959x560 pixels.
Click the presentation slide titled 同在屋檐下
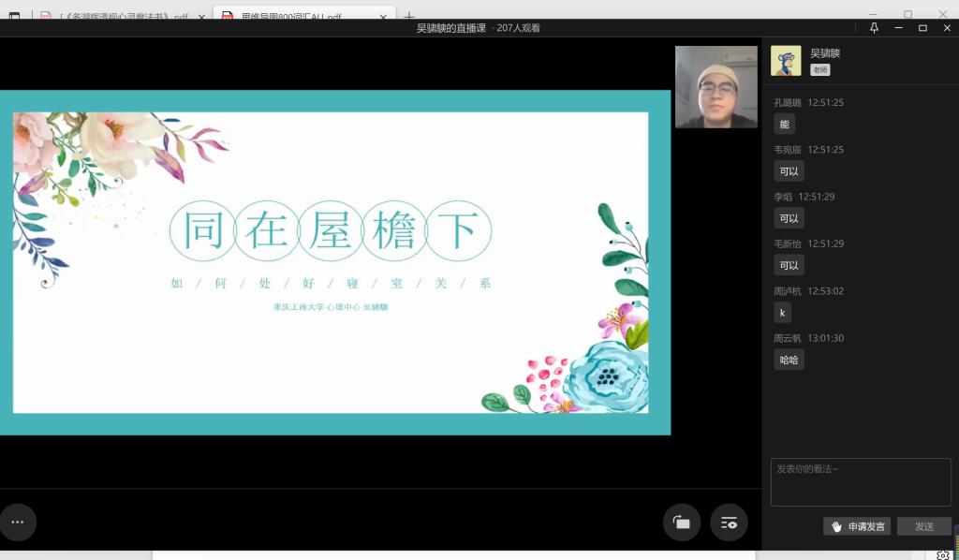[331, 262]
